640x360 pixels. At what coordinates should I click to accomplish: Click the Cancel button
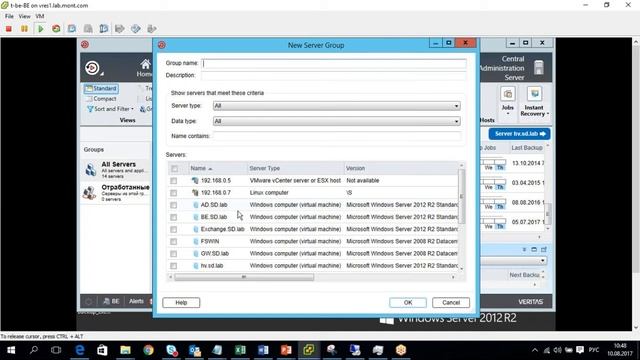[x=451, y=302]
